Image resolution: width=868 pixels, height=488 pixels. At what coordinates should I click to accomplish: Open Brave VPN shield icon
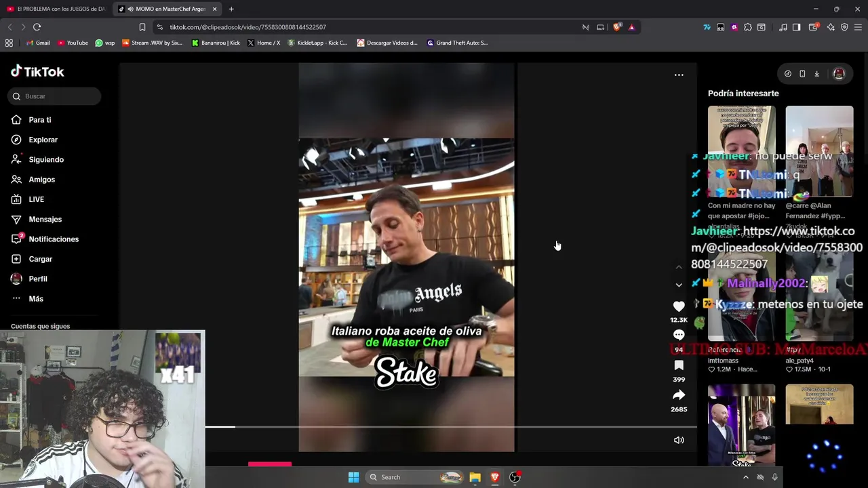844,27
